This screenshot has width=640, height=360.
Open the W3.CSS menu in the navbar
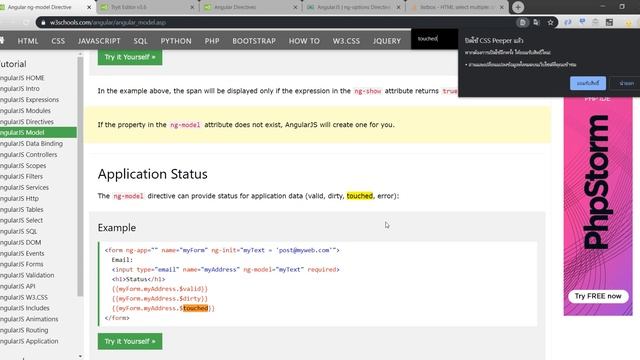pos(346,41)
